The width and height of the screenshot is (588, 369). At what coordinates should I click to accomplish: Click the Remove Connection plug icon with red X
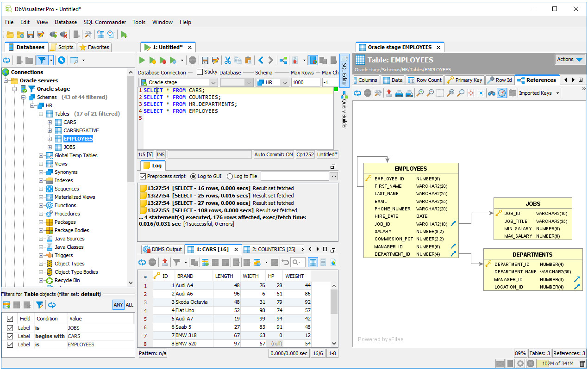(x=64, y=34)
